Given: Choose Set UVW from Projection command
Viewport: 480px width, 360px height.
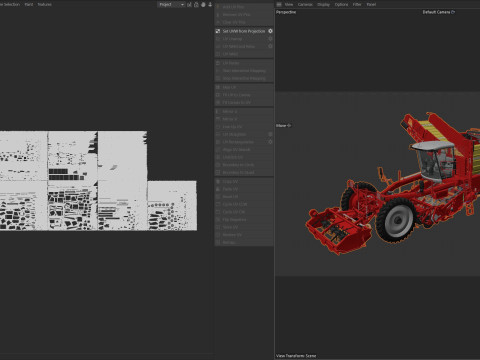Looking at the screenshot, I should pyautogui.click(x=244, y=31).
